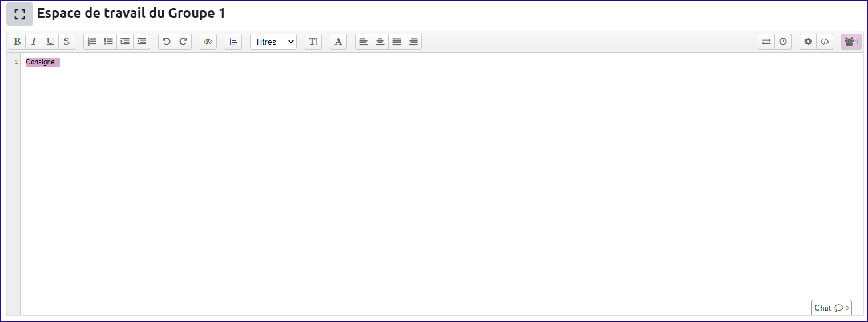Image resolution: width=868 pixels, height=322 pixels.
Task: Justify the paragraph text
Action: [397, 42]
